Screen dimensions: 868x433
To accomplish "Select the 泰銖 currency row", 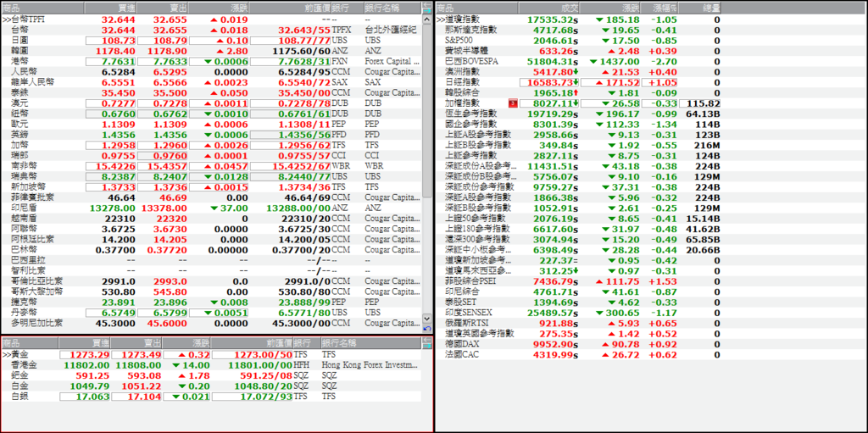I will [x=211, y=92].
